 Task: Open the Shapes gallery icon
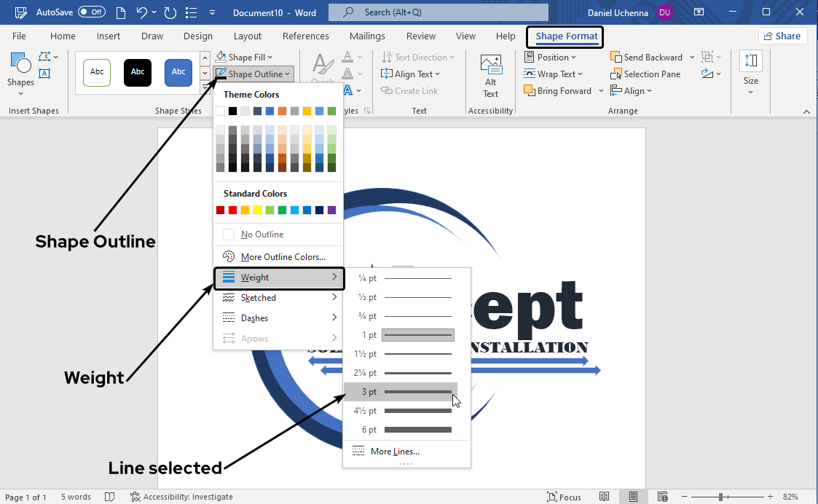click(x=20, y=66)
